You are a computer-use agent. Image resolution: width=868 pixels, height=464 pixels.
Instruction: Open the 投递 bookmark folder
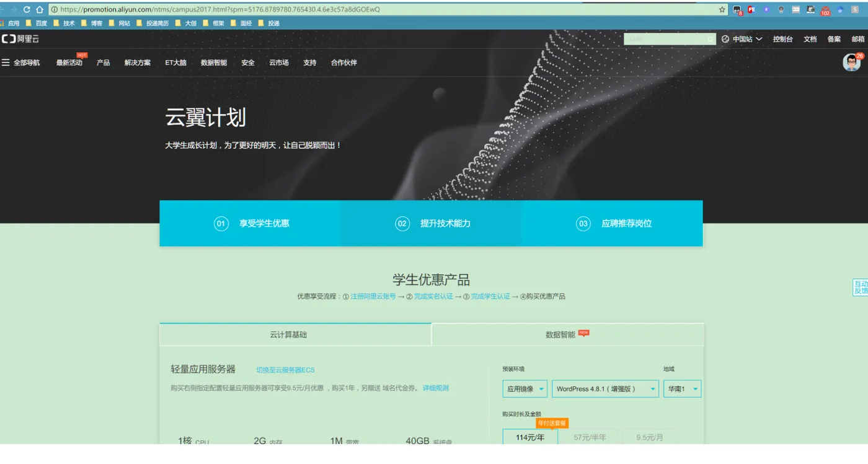pyautogui.click(x=268, y=24)
